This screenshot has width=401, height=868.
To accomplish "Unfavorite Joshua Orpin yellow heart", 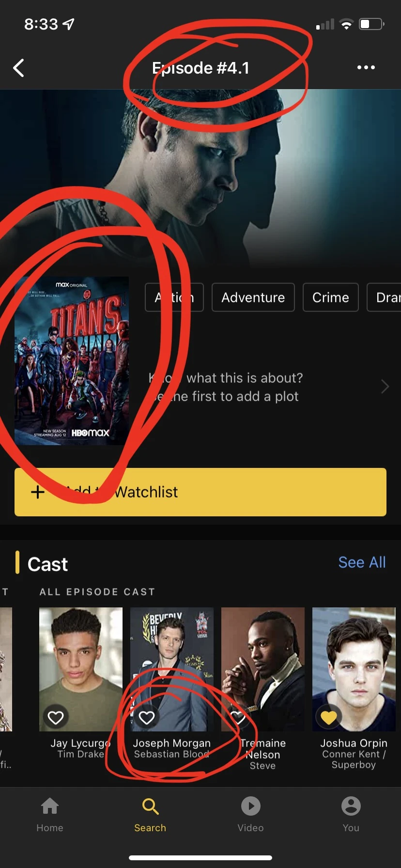I will pyautogui.click(x=329, y=717).
